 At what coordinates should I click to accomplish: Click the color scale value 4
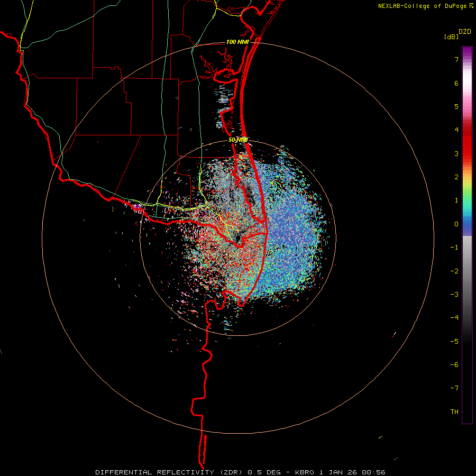click(456, 130)
